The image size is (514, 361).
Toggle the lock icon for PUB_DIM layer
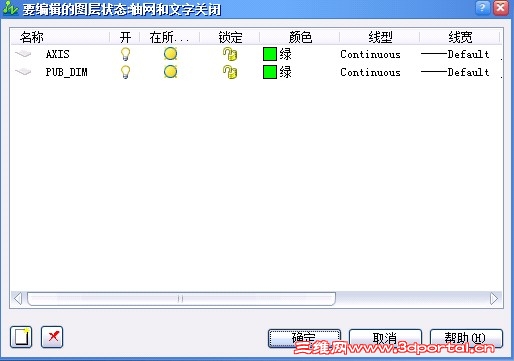click(x=230, y=72)
